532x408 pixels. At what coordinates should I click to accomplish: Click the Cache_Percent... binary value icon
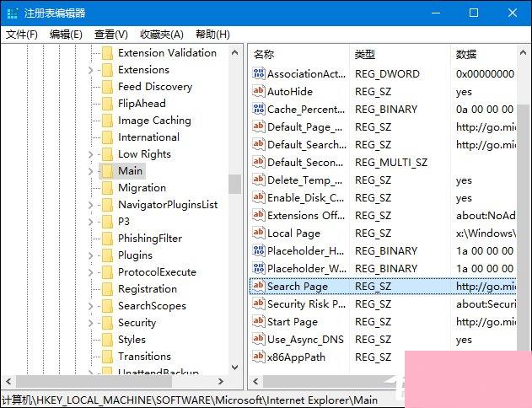[x=259, y=109]
